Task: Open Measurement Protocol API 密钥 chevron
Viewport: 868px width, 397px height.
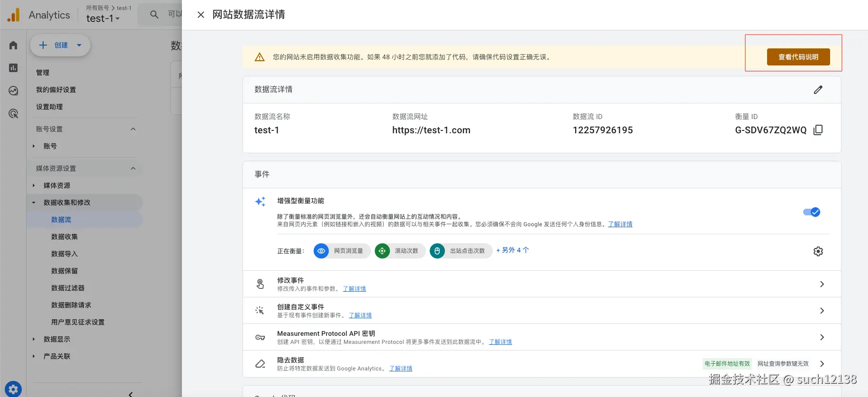Action: [x=822, y=337]
